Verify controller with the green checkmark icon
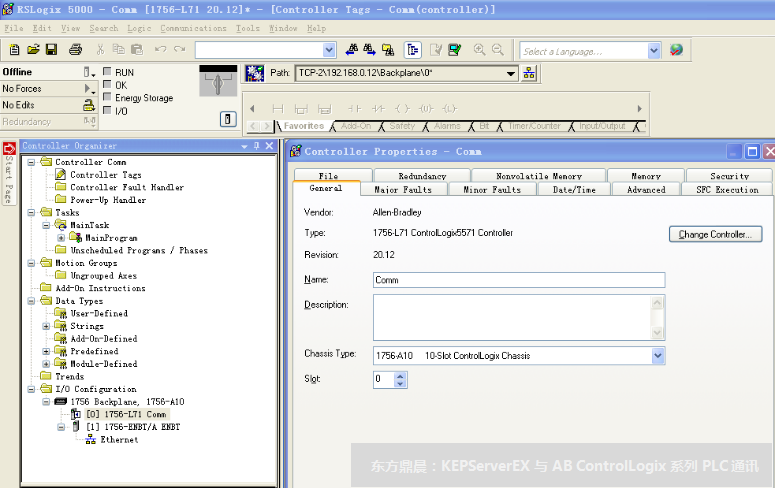The height and width of the screenshot is (488, 775). [x=454, y=49]
